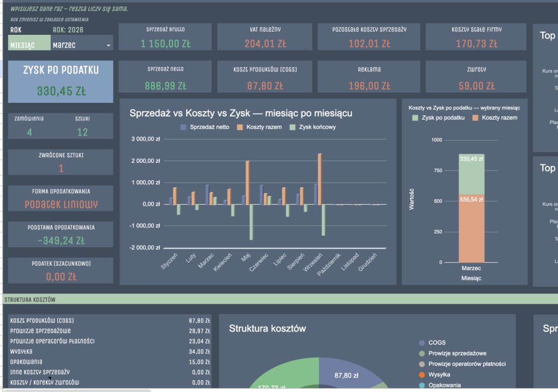558x392 pixels.
Task: Select the Opakowania amount 15,00 zł
Action: tap(199, 362)
